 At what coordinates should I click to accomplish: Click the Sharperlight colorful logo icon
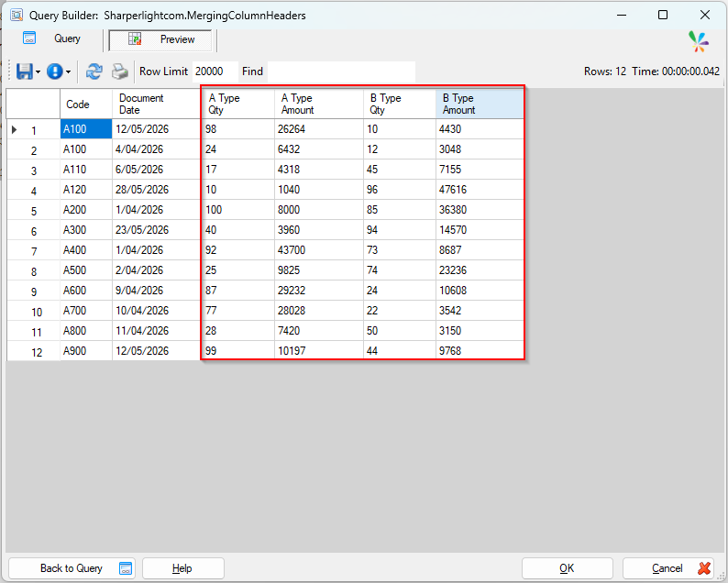[x=699, y=41]
